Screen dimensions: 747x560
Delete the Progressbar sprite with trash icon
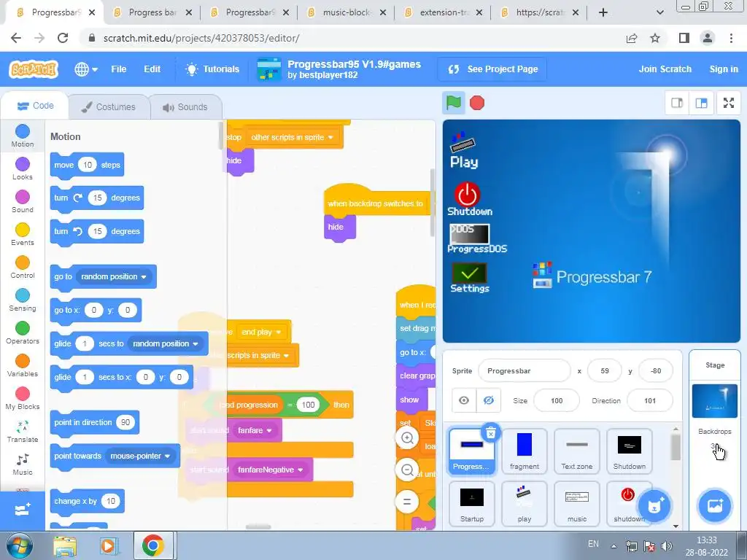click(x=491, y=432)
